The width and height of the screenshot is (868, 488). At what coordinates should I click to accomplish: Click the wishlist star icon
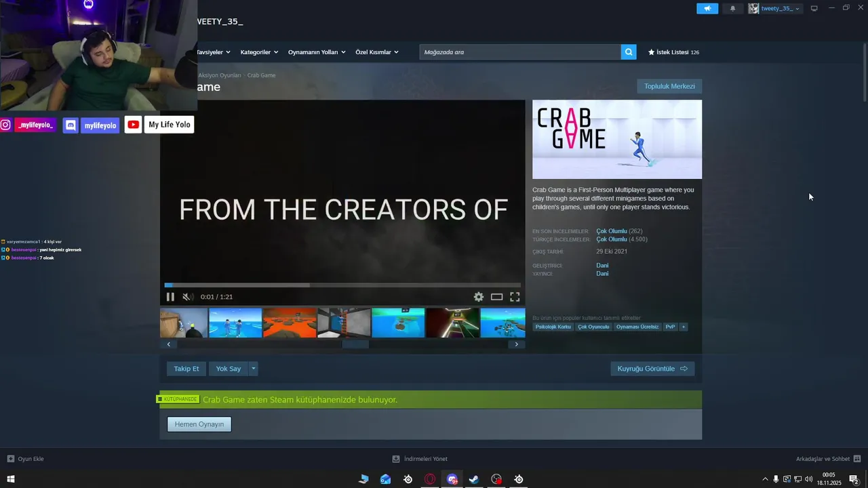(652, 52)
